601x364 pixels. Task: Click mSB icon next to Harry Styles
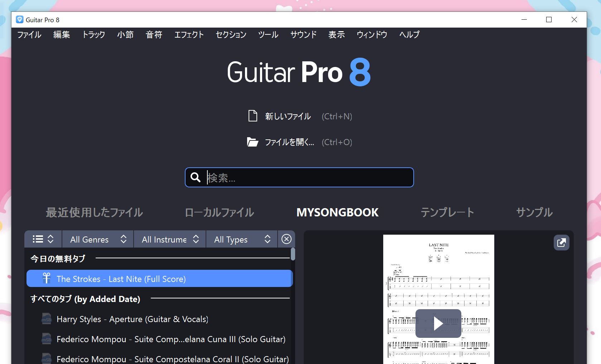click(47, 319)
